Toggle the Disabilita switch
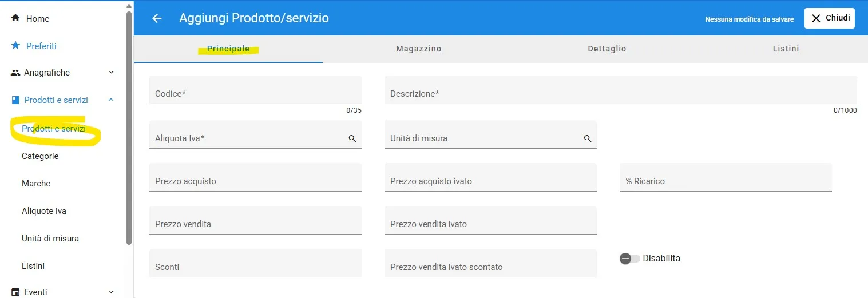868x298 pixels. pyautogui.click(x=629, y=259)
